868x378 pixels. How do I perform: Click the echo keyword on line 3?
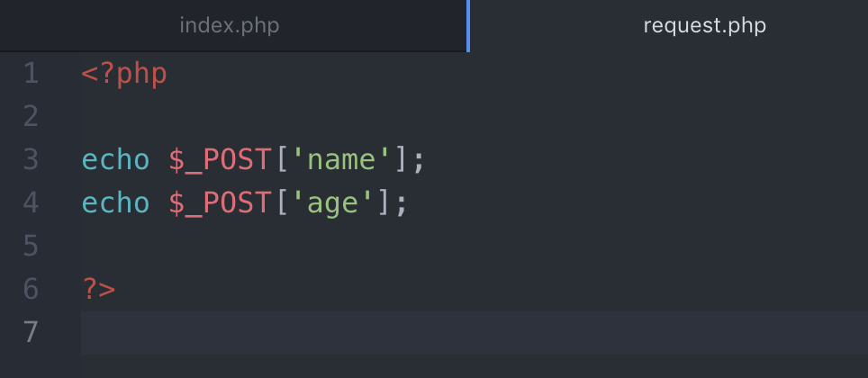[x=115, y=160]
